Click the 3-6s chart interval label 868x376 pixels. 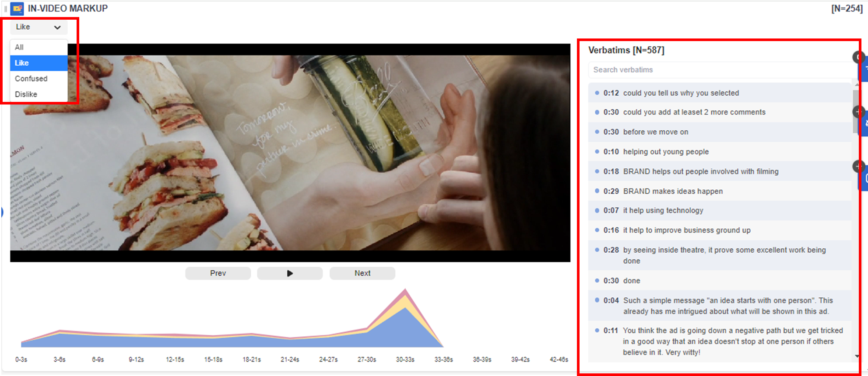pos(60,359)
